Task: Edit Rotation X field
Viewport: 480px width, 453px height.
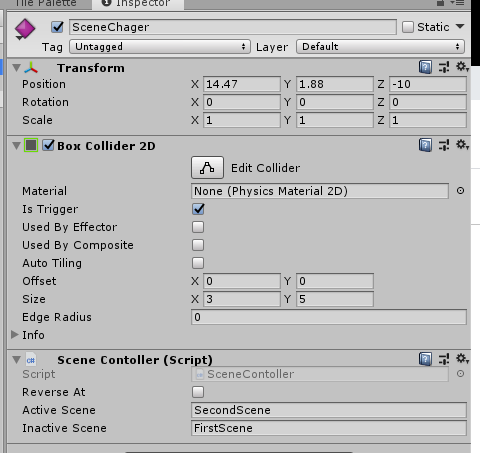Action: (x=242, y=102)
